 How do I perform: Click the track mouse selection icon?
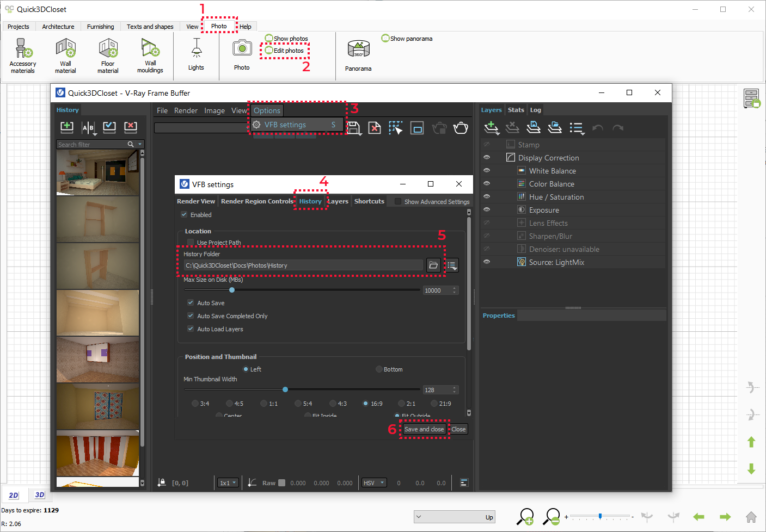[396, 128]
